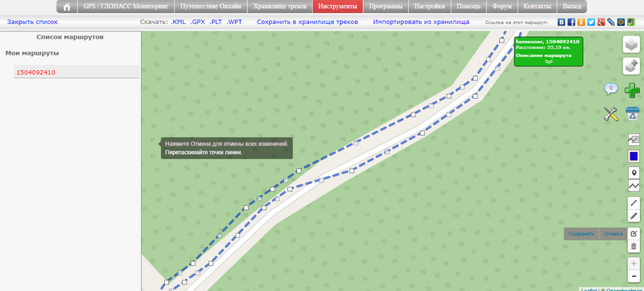Screen dimensions: 644x291
Task: Click the green plus add route icon
Action: point(632,90)
